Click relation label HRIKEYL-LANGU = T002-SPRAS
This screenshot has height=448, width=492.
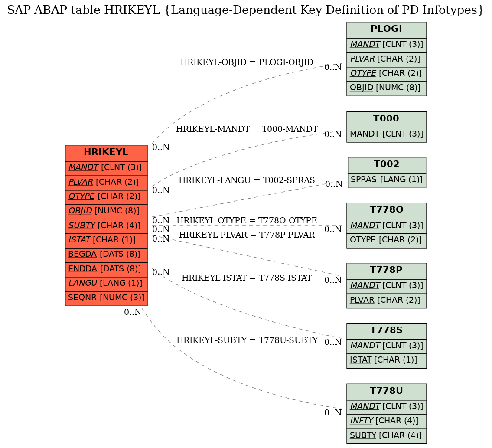(x=247, y=180)
